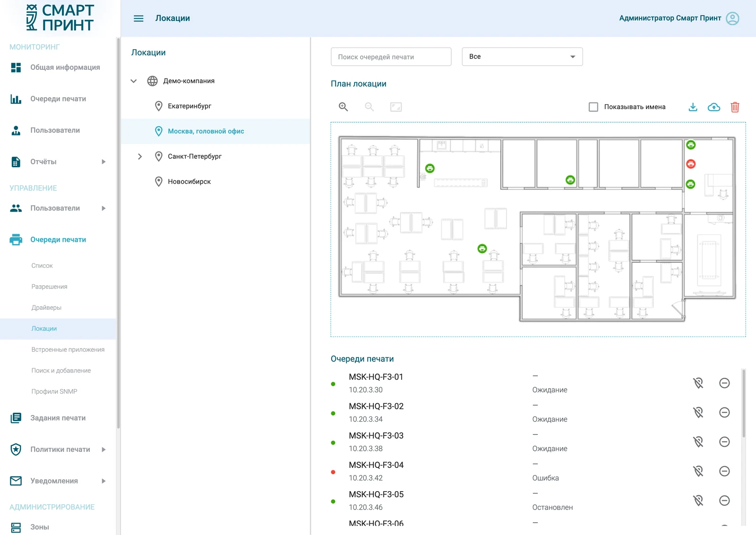
Task: Expand the Санкт-Петербург location node
Action: tap(140, 156)
